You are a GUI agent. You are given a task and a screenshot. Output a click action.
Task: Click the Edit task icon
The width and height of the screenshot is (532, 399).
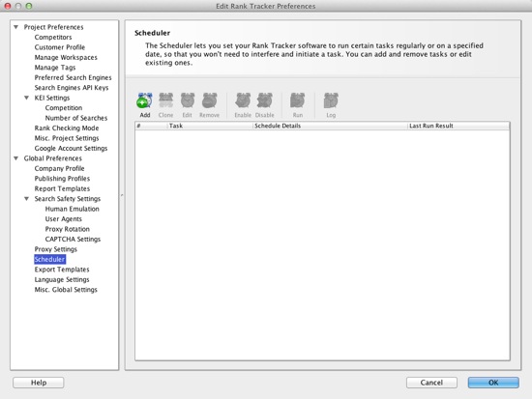tap(188, 100)
